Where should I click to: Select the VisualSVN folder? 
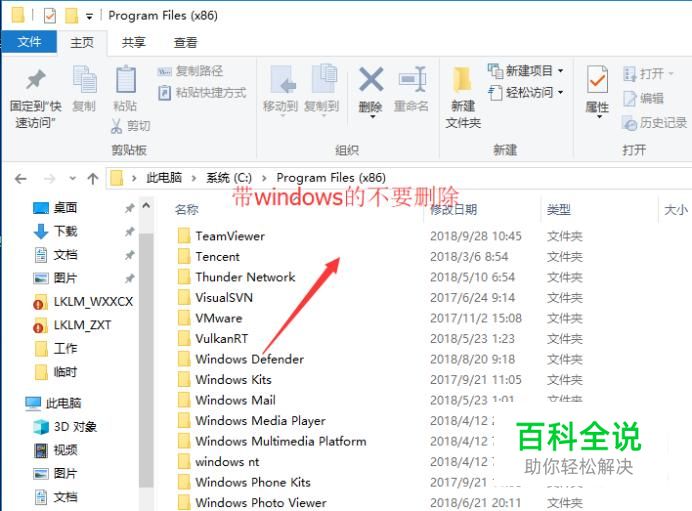click(x=215, y=298)
